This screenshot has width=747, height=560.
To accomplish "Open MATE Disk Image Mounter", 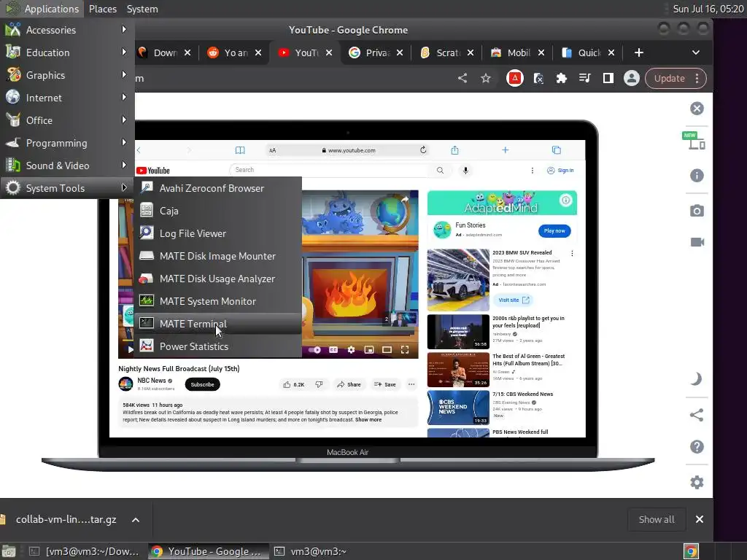I will click(217, 256).
